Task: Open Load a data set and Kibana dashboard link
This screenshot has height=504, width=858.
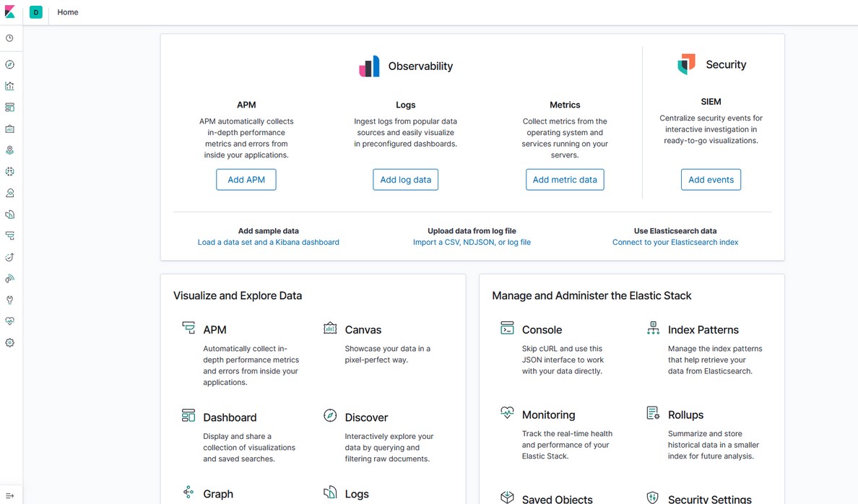Action: click(x=268, y=242)
